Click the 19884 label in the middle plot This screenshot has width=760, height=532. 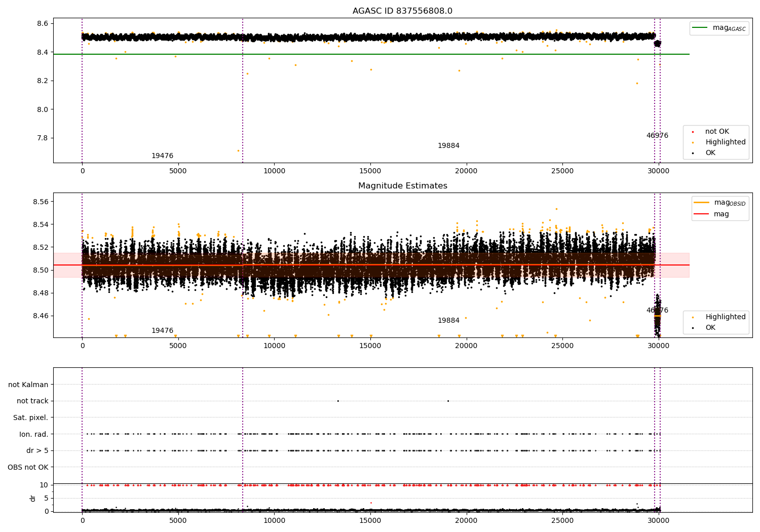click(x=448, y=321)
